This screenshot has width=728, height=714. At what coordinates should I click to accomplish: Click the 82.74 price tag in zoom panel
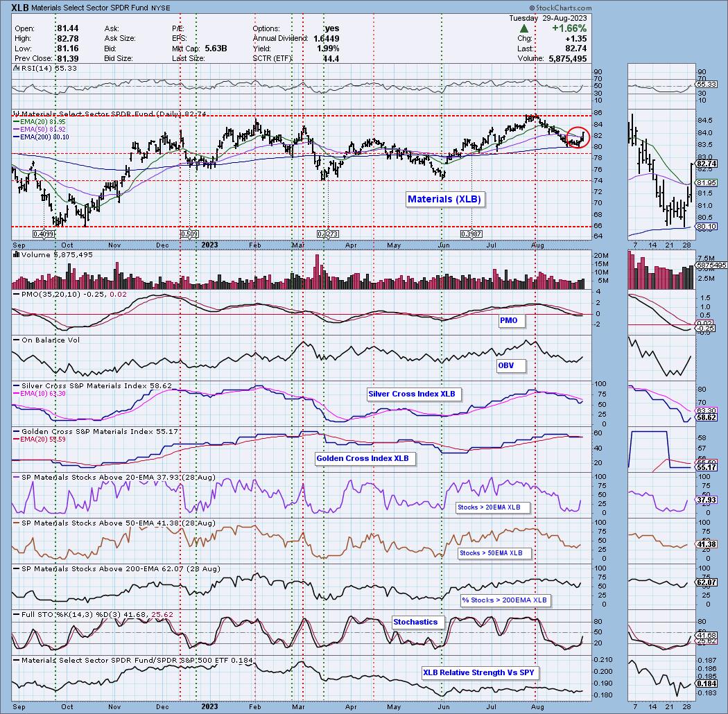707,164
